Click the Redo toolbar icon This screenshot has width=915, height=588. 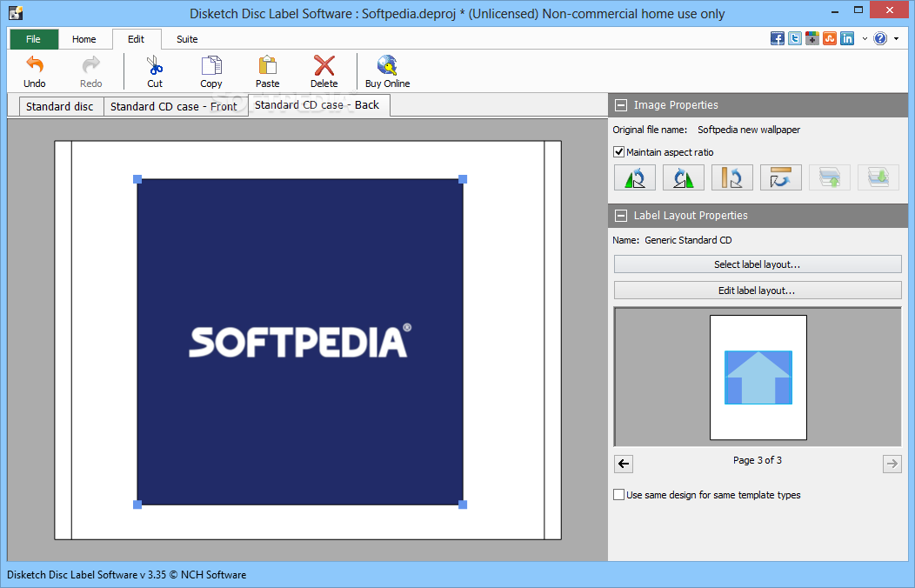(x=91, y=71)
